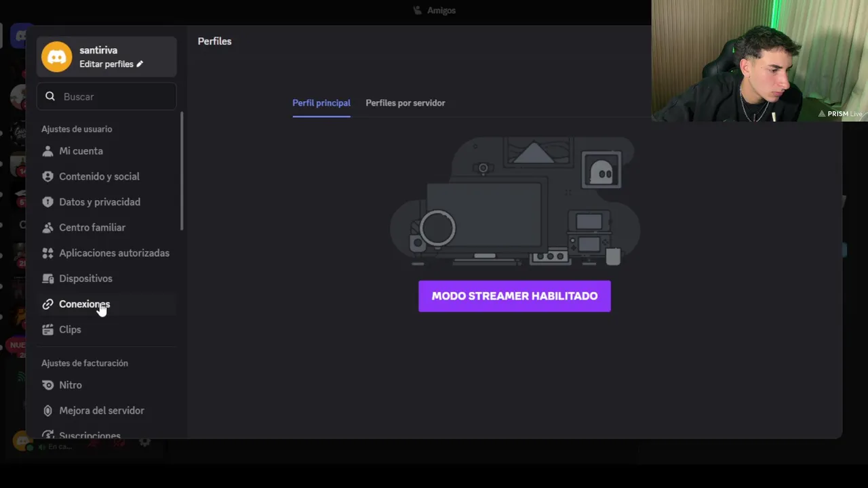Open Nitro billing page
The image size is (868, 488).
[107, 385]
